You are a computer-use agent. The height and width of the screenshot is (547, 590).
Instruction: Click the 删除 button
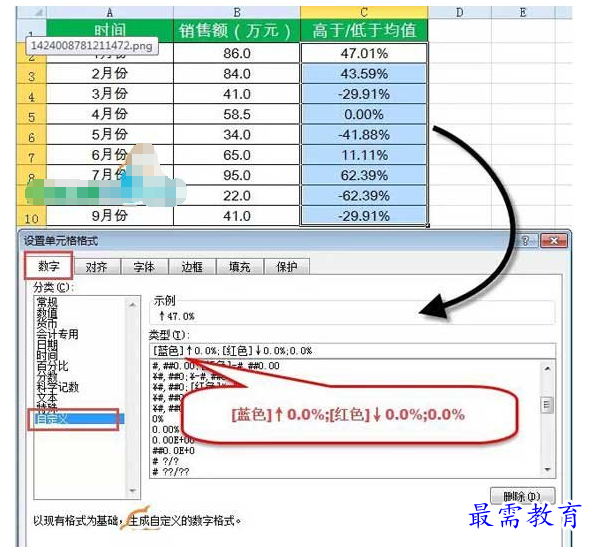click(522, 496)
